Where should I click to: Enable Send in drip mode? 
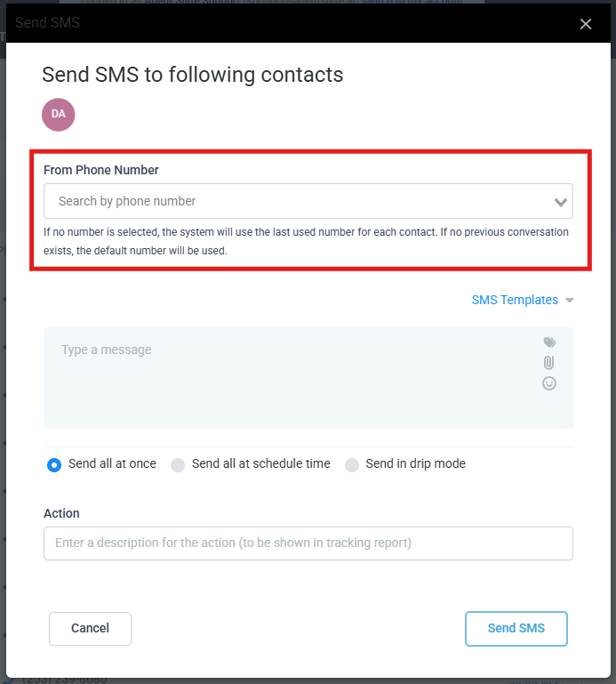(x=352, y=464)
